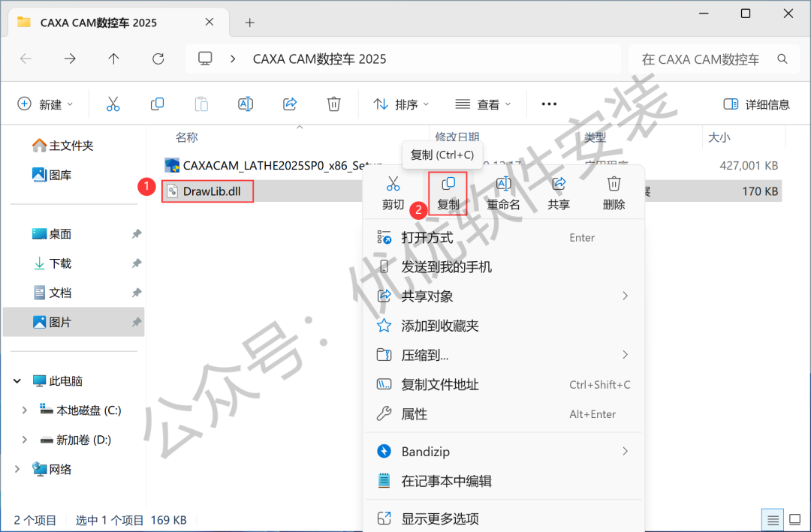Open the 排序 sort dropdown
This screenshot has width=811, height=532.
tap(401, 104)
